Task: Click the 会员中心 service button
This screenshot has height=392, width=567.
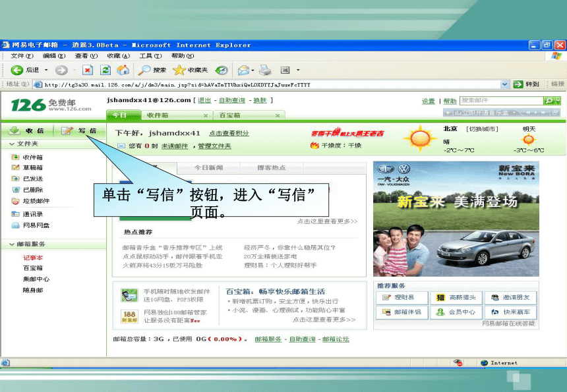Action: (457, 312)
